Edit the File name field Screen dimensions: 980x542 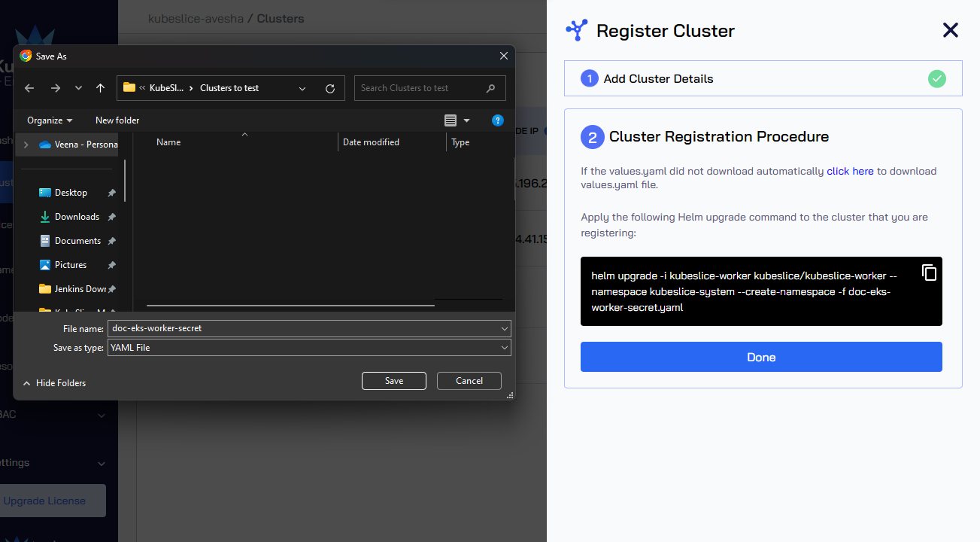304,328
